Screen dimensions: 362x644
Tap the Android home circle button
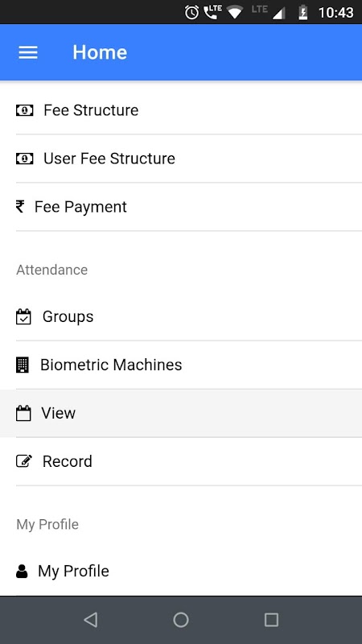(x=181, y=620)
